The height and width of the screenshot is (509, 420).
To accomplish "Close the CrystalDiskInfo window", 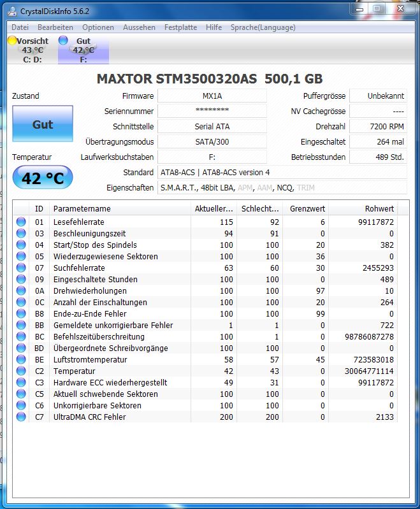I will tap(400, 9).
